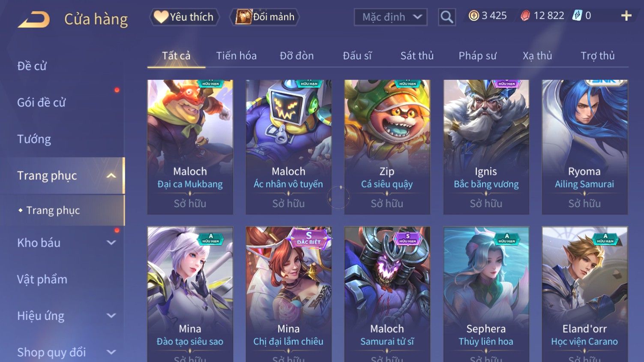
Task: Open Gói đề cử in sidebar
Action: (x=41, y=103)
